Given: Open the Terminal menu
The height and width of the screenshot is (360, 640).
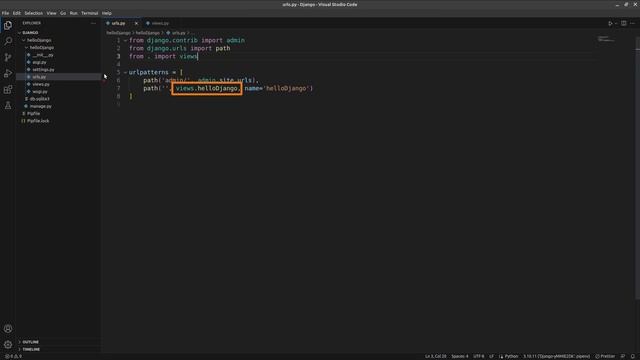Looking at the screenshot, I should [x=89, y=13].
